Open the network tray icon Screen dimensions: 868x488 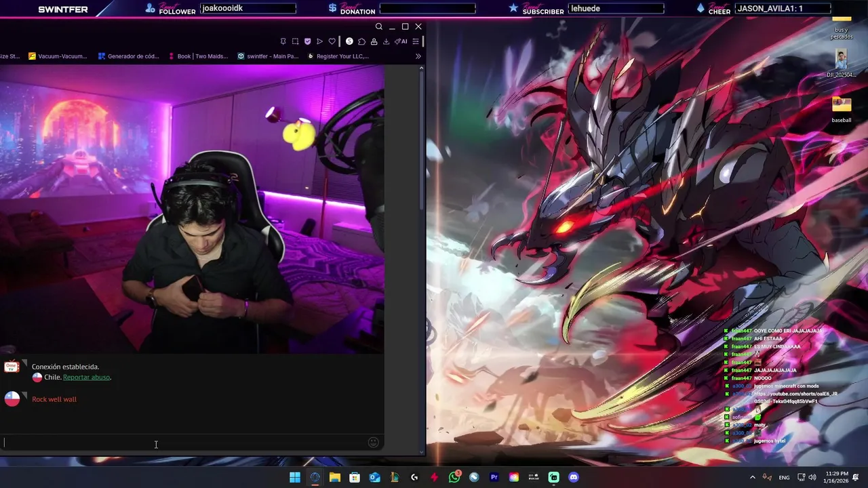pyautogui.click(x=801, y=477)
